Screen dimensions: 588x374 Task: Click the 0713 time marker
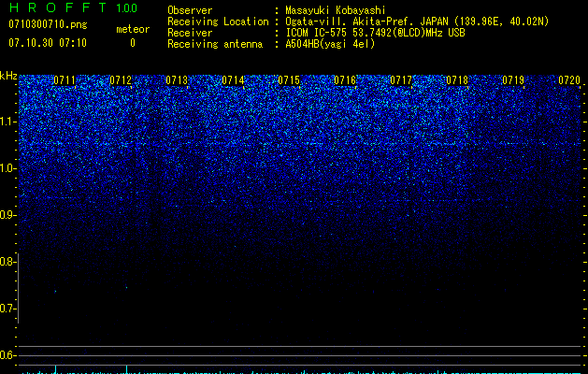coord(177,80)
